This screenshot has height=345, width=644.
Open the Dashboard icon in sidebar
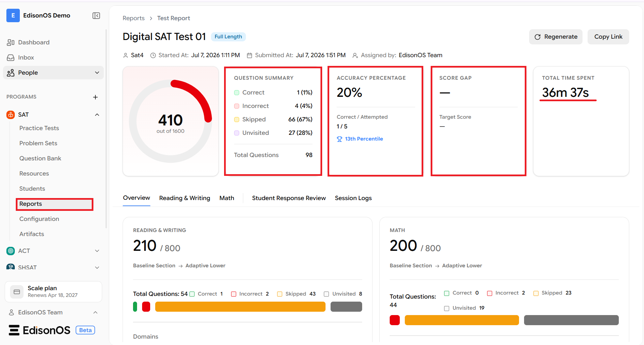(x=11, y=42)
